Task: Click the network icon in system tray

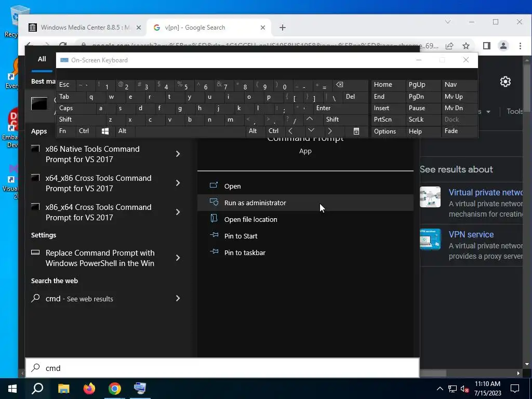Action: (453, 389)
